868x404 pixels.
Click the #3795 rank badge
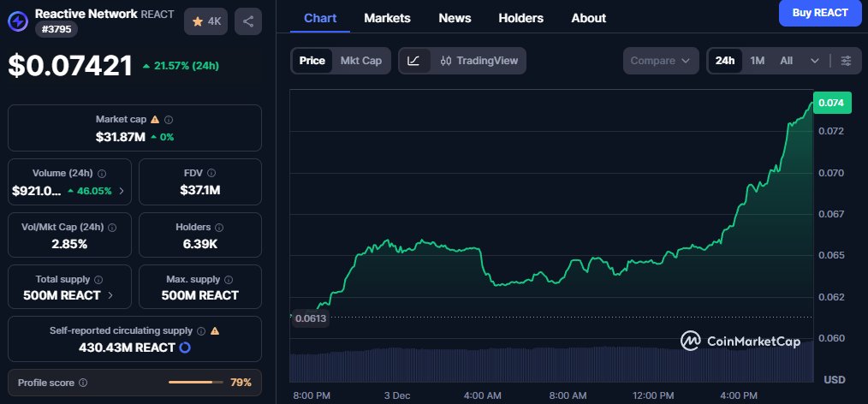(56, 29)
